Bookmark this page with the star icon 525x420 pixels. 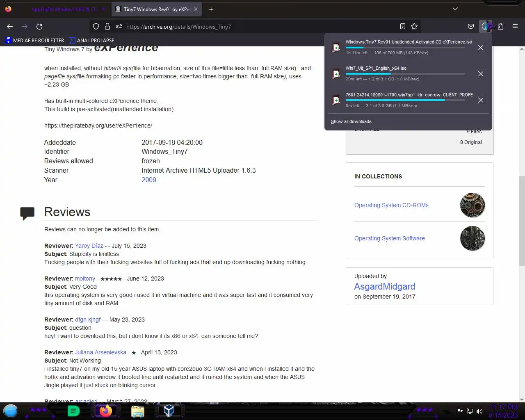click(x=414, y=27)
